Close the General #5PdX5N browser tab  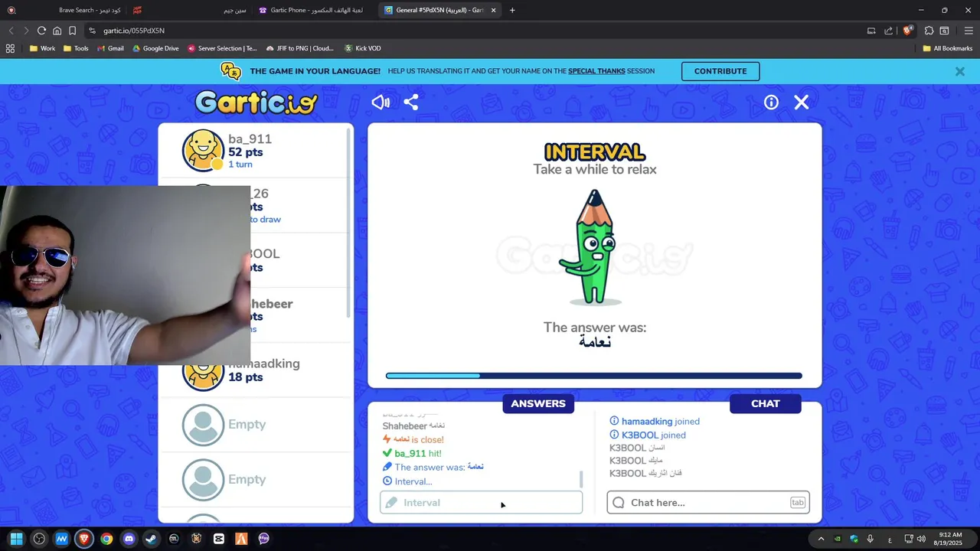point(493,10)
